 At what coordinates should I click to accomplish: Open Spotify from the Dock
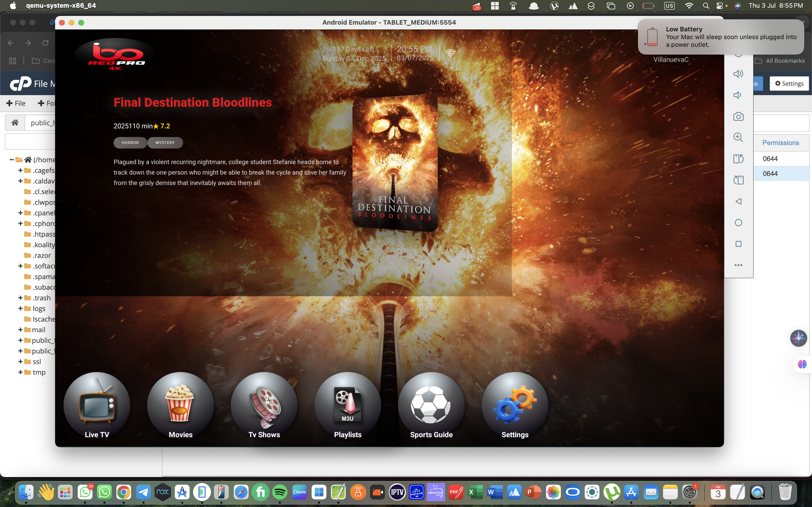coord(280,492)
